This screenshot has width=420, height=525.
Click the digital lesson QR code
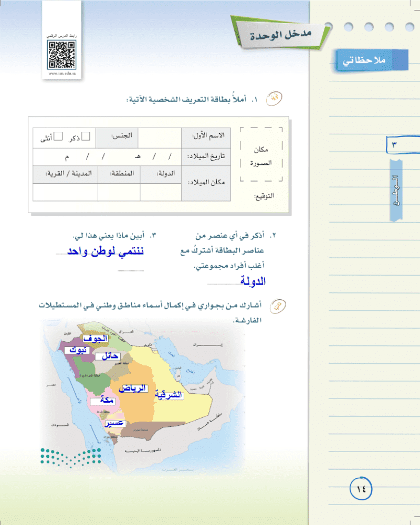61,55
